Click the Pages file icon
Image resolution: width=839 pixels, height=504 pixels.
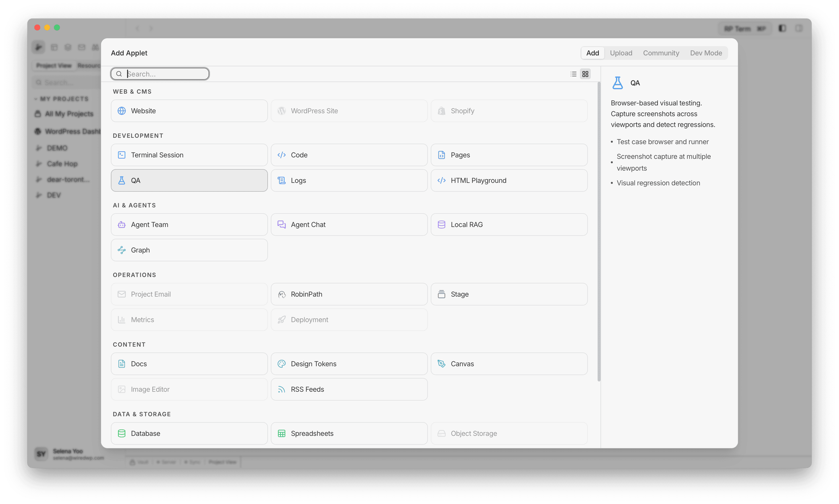[x=441, y=155]
